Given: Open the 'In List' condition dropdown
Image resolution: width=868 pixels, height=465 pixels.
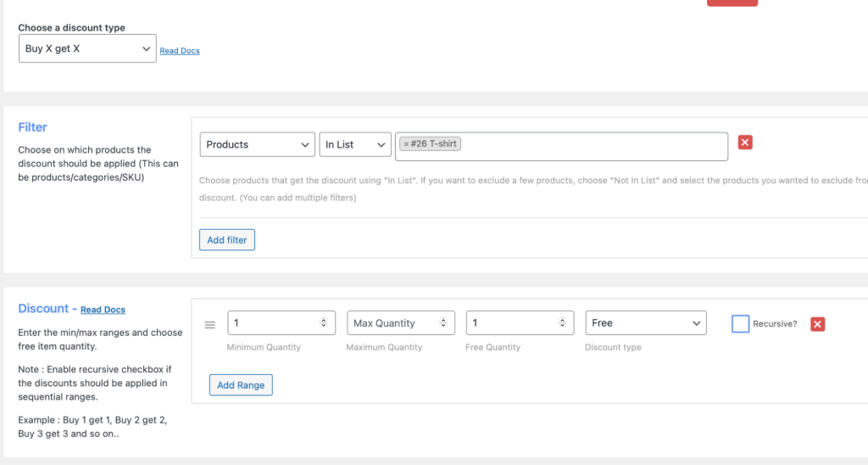Looking at the screenshot, I should pos(355,144).
